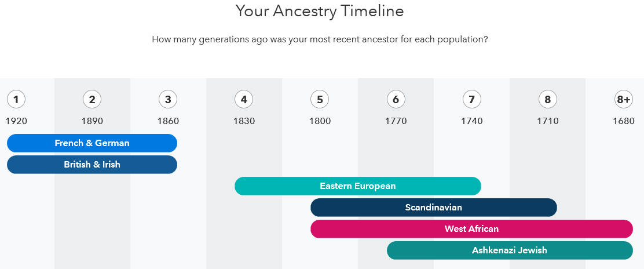Click the 8+ generations circle marker
The height and width of the screenshot is (269, 644).
[x=624, y=100]
